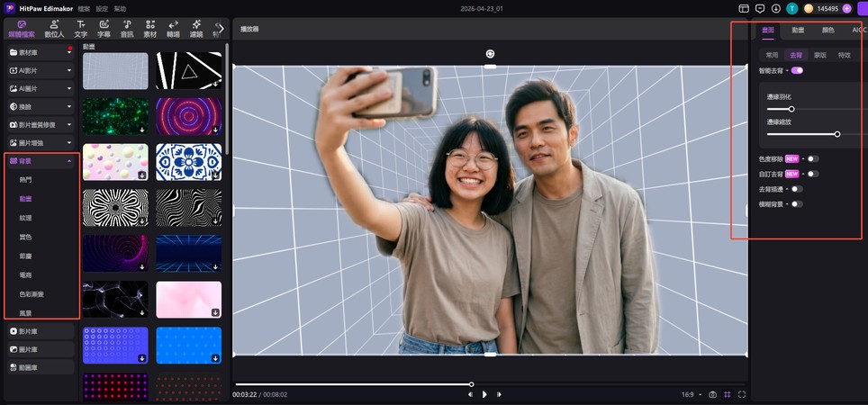Screen dimensions: 868x405
Task: Add credits with the purple plus button
Action: pos(846,9)
